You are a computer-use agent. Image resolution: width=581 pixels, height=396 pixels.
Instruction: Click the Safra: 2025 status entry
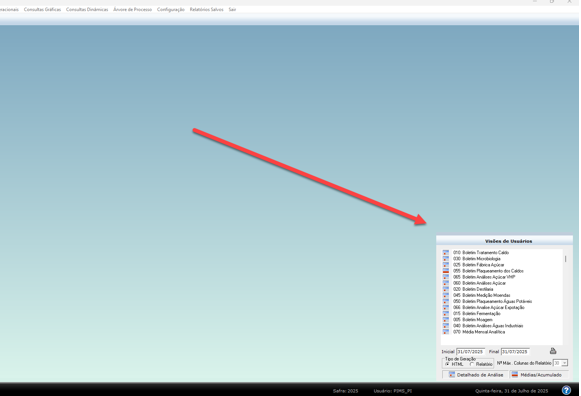pos(345,391)
